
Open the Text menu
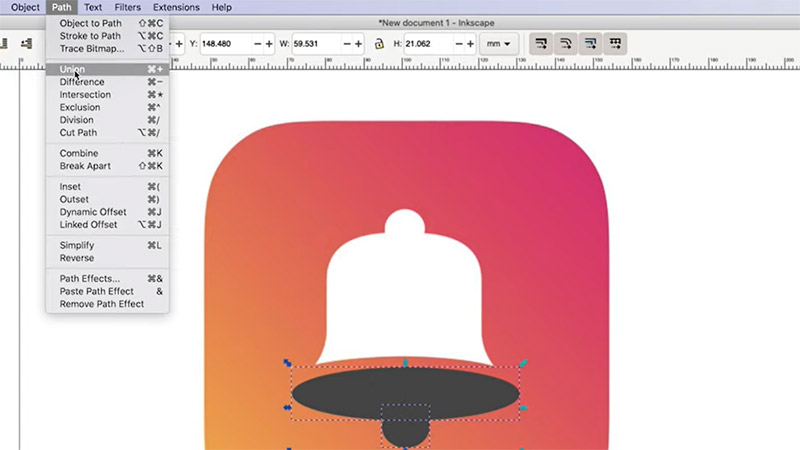pos(93,7)
